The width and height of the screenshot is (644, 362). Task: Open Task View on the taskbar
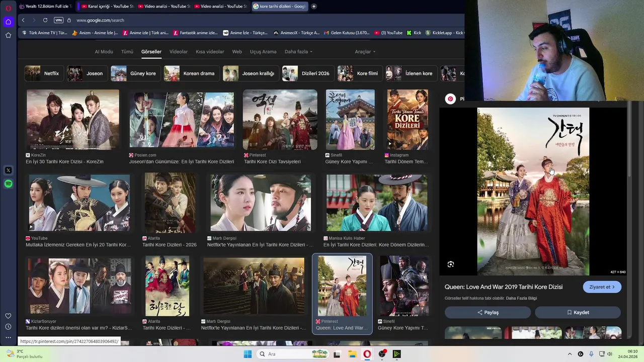(337, 354)
